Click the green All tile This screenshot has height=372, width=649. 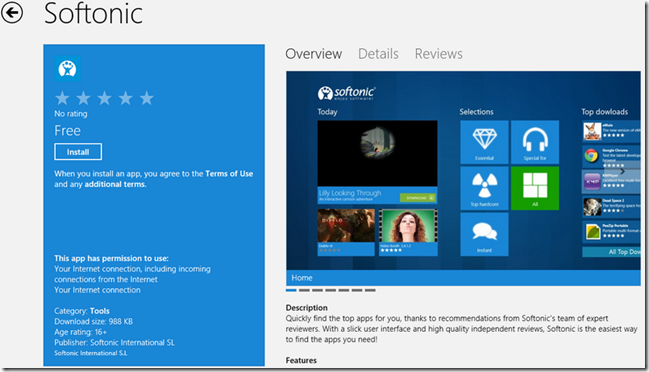(x=535, y=188)
